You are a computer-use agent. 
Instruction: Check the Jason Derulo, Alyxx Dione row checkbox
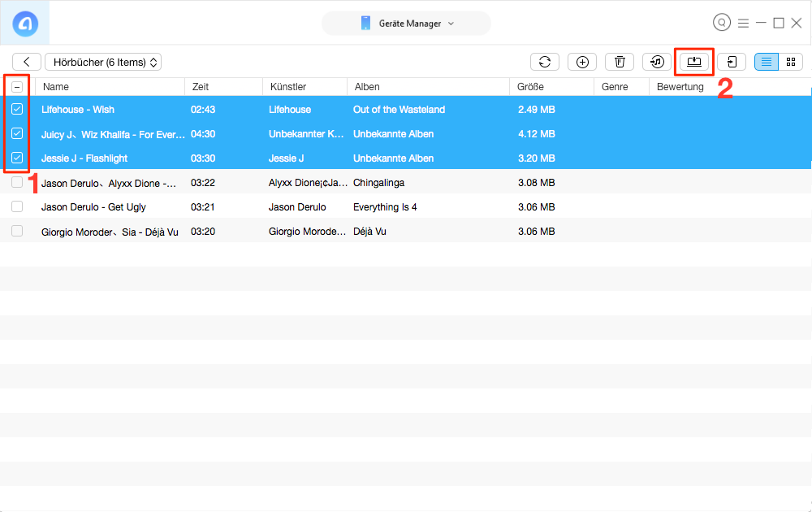click(x=17, y=182)
